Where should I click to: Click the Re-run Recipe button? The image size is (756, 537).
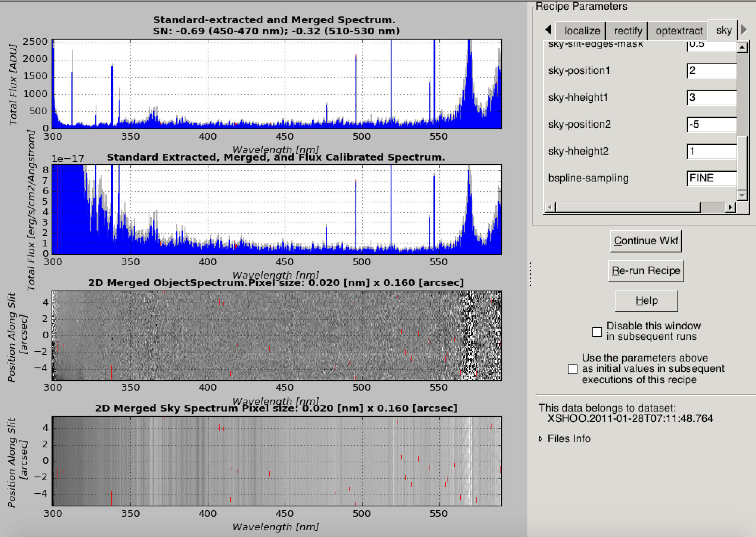[x=646, y=271]
